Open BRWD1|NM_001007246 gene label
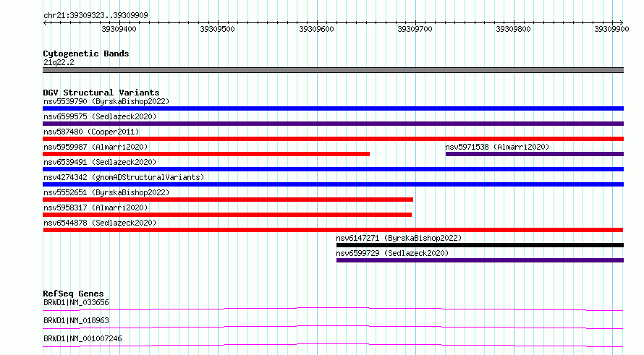 pos(82,338)
